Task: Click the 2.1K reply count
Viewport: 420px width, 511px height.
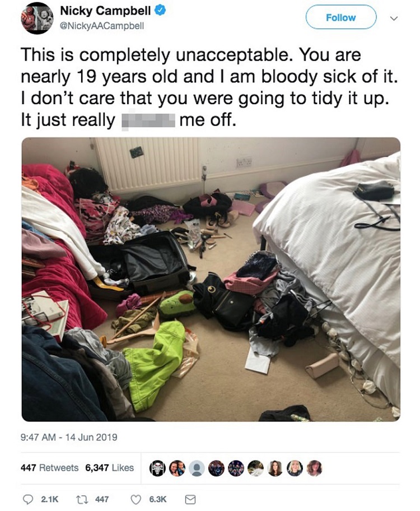Action: pyautogui.click(x=49, y=499)
